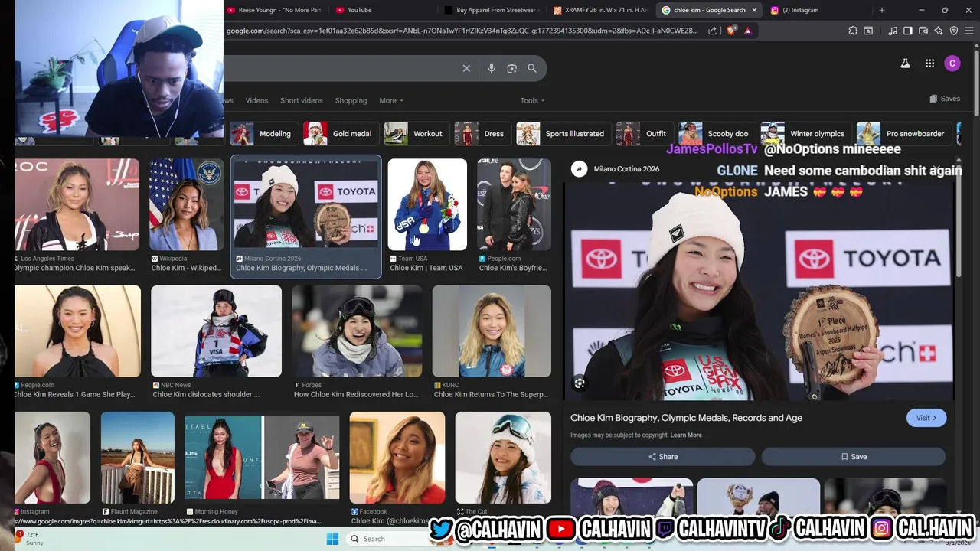
Task: Open the Wikipedia Chloe Kim image result
Action: 187,215
